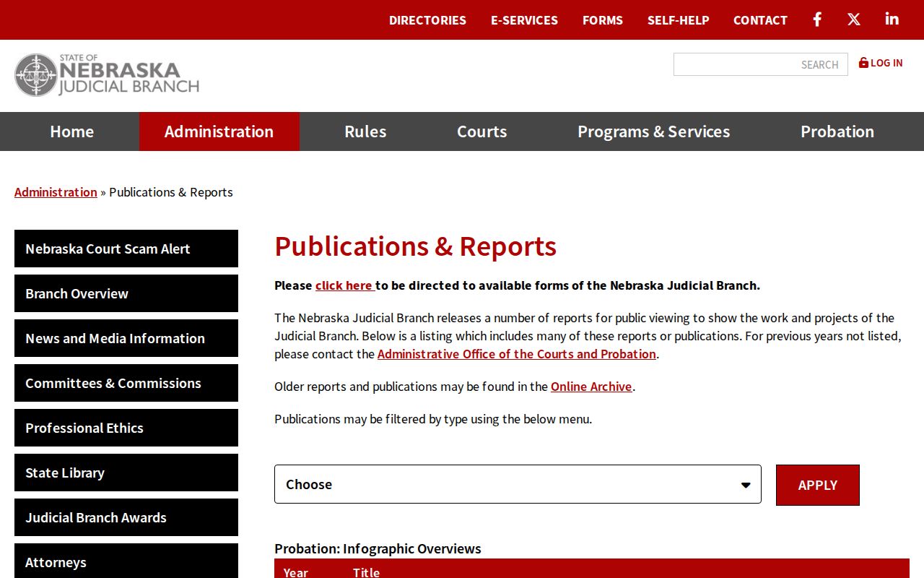Open the Programs & Services tab
Viewport: 924px width, 578px height.
click(x=653, y=131)
